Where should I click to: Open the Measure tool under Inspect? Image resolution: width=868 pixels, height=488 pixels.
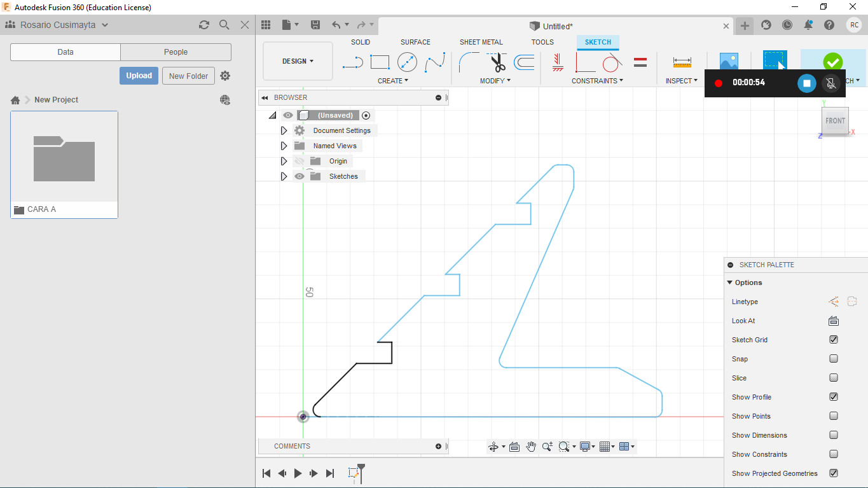coord(682,62)
